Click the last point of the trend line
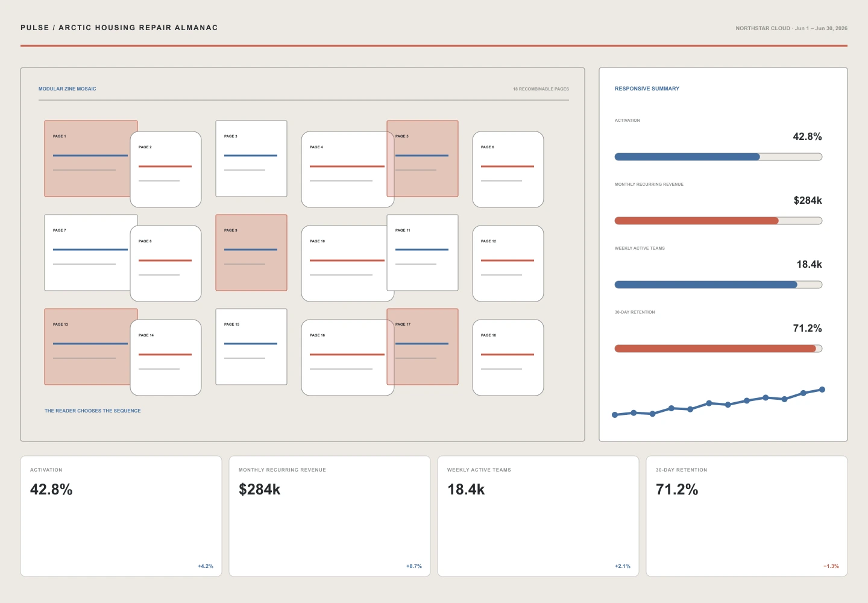 (822, 390)
